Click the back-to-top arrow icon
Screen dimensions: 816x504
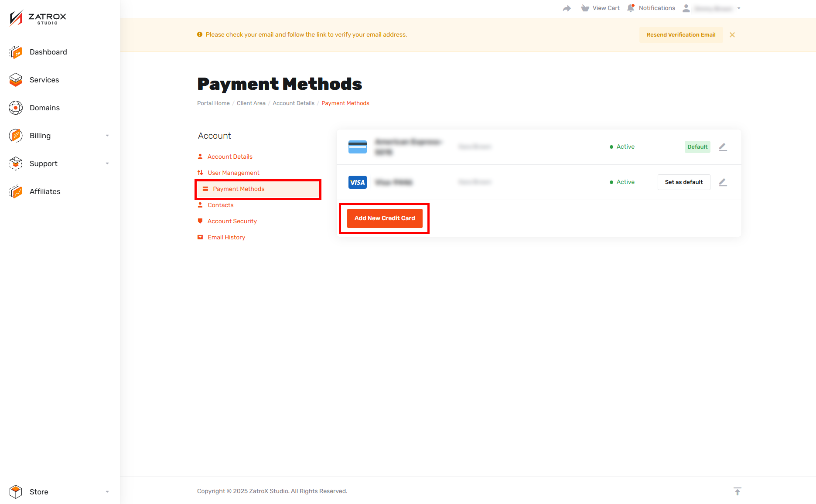[737, 491]
